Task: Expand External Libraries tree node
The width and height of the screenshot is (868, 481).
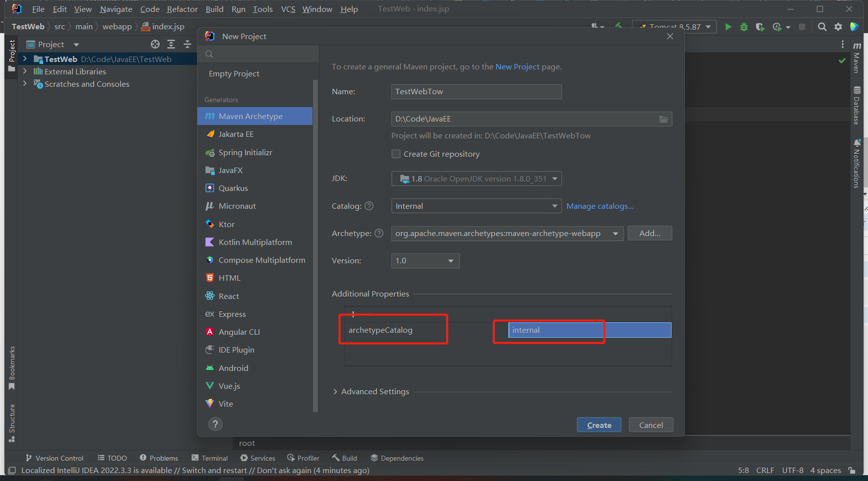Action: pyautogui.click(x=25, y=71)
